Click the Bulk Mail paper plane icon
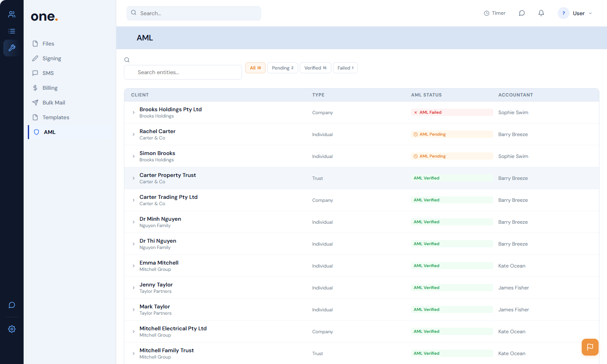Screen dimensions: 607x364 coord(35,102)
